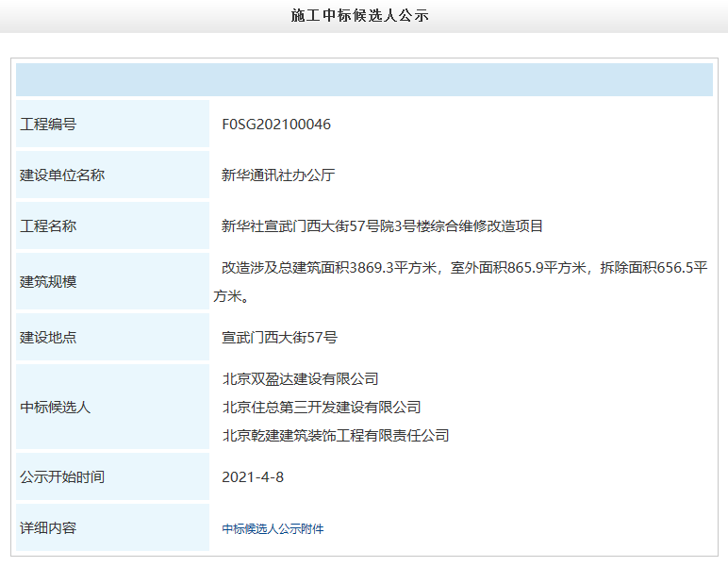Select the text 改造涉及总建筑面积3869.3平方米
728x567 pixels.
tap(329, 268)
